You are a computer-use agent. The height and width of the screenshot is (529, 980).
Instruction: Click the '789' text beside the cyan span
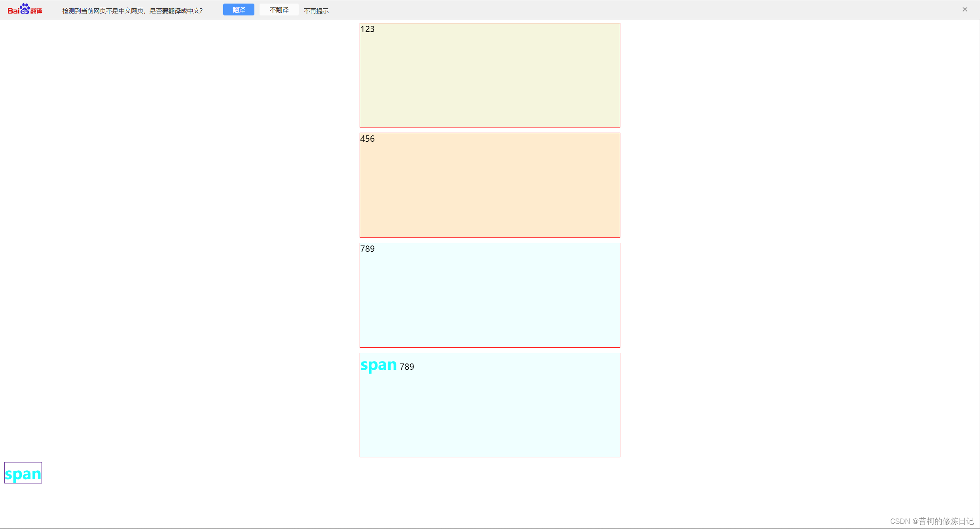407,367
